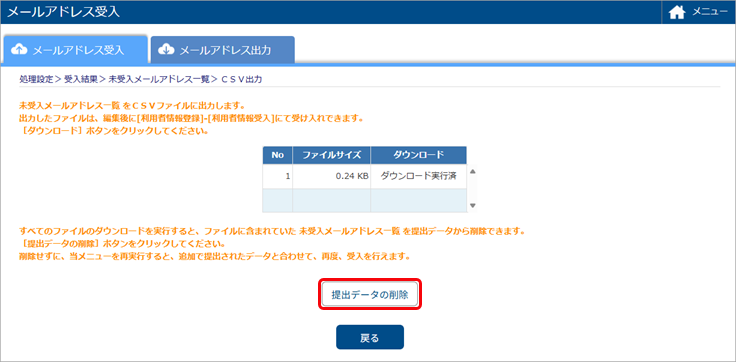Click the table scrollbar down arrow
Image resolution: width=736 pixels, height=362 pixels.
473,206
